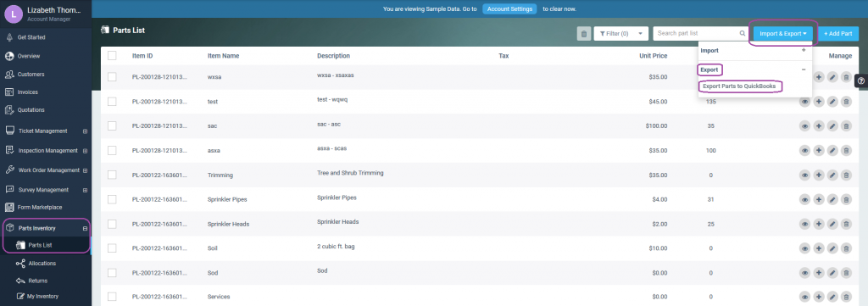
Task: Click the trash icon beside Filter button
Action: [583, 34]
